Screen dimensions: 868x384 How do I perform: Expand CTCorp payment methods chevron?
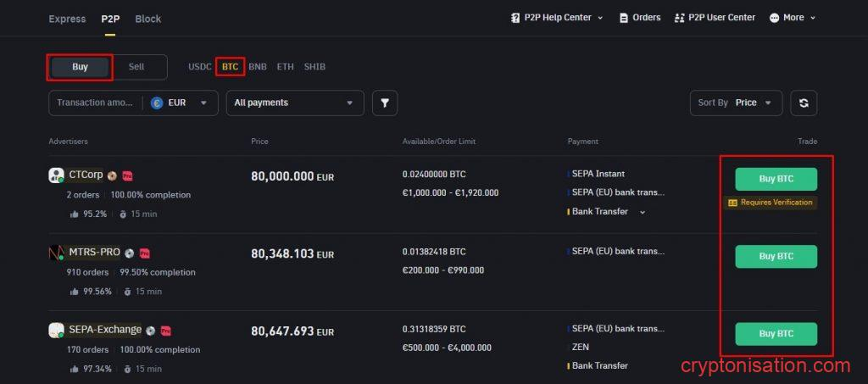pos(642,212)
